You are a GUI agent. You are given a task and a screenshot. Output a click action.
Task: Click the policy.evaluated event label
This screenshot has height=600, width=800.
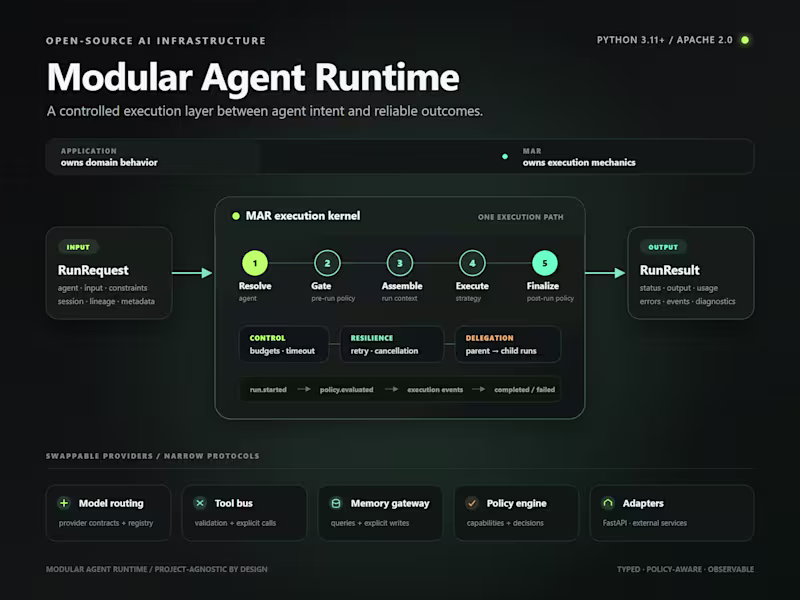346,389
